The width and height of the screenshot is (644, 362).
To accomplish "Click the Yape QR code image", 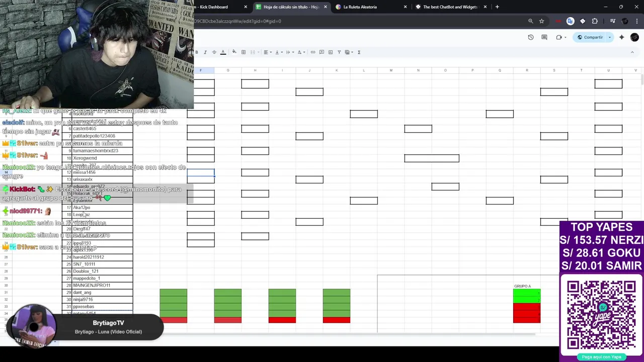I will [x=601, y=315].
